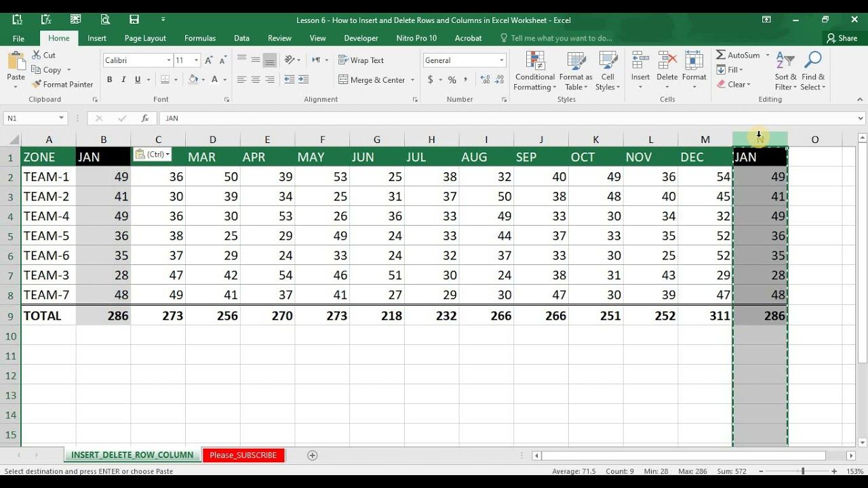868x488 pixels.
Task: Apply fill color paint bucket
Action: (193, 79)
